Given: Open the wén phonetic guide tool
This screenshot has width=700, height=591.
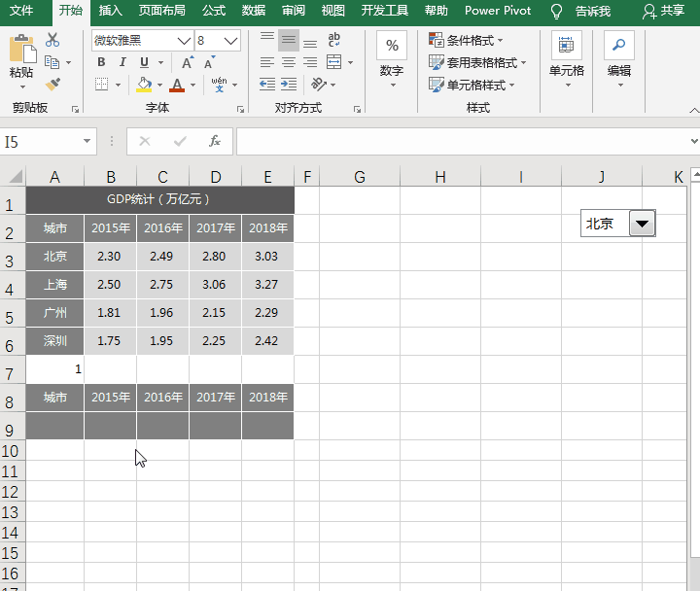Looking at the screenshot, I should click(x=219, y=84).
